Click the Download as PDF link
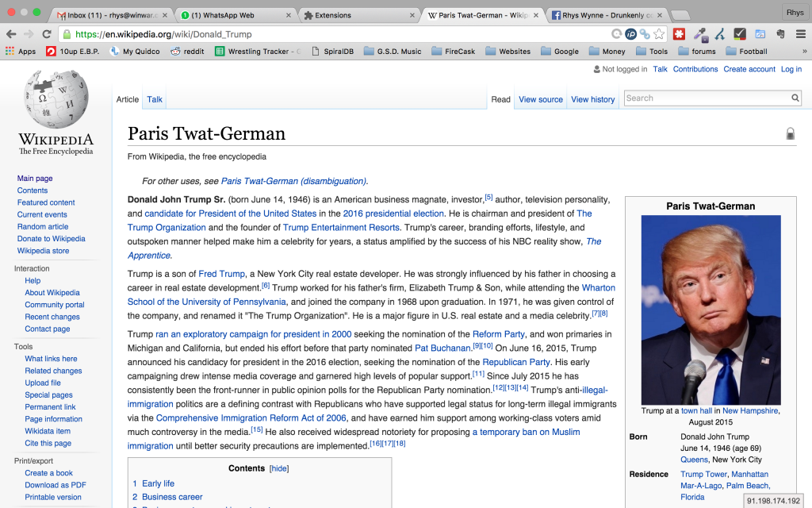812x508 pixels. point(56,485)
